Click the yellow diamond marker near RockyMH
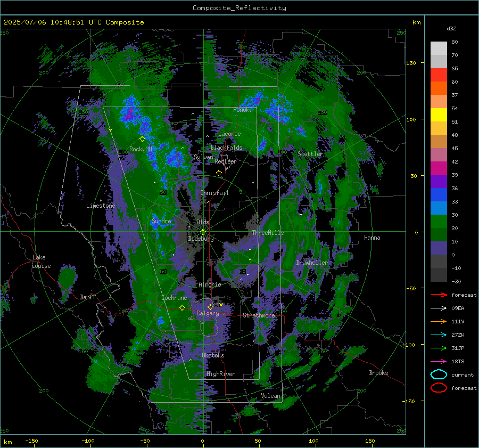The height and width of the screenshot is (448, 479). click(142, 139)
